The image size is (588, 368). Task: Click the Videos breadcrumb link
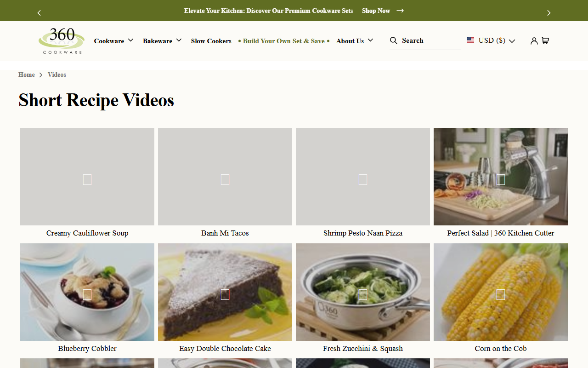pyautogui.click(x=57, y=75)
